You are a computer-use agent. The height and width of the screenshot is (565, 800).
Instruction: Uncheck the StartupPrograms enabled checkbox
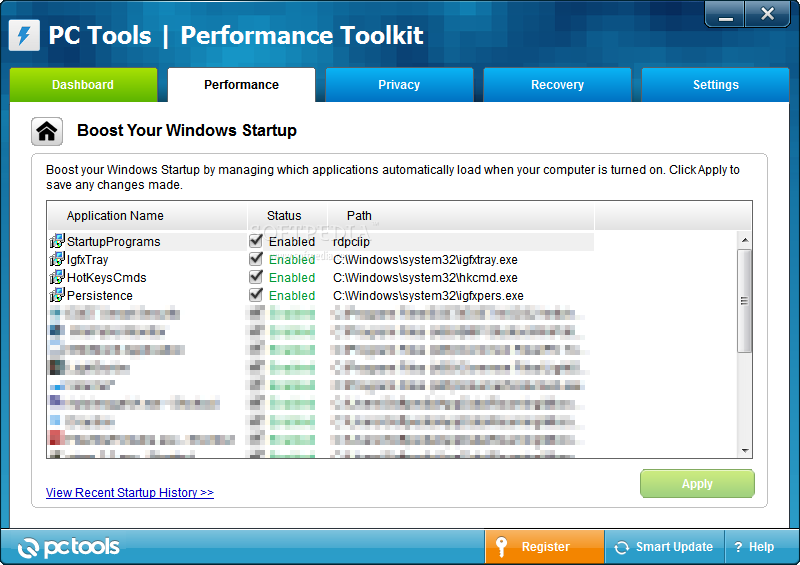click(x=256, y=240)
